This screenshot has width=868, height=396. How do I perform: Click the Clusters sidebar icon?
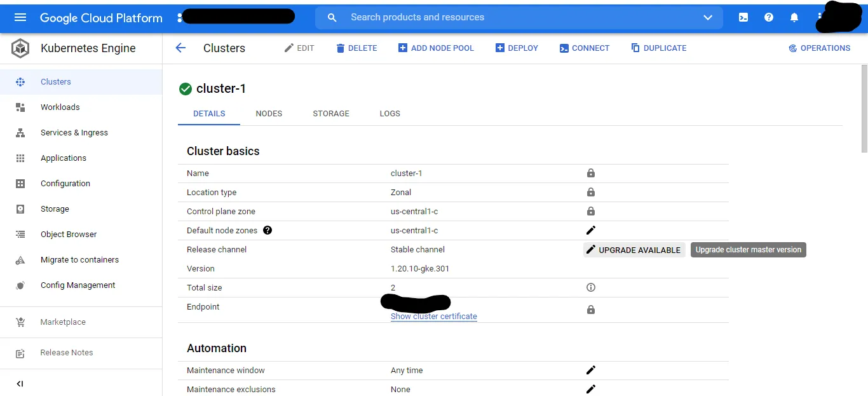coord(20,82)
